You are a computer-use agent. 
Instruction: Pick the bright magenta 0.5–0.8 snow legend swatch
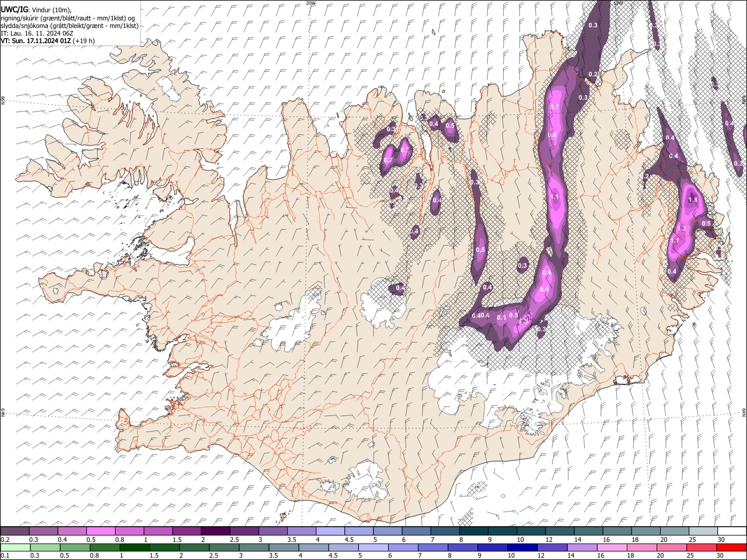pos(102,531)
